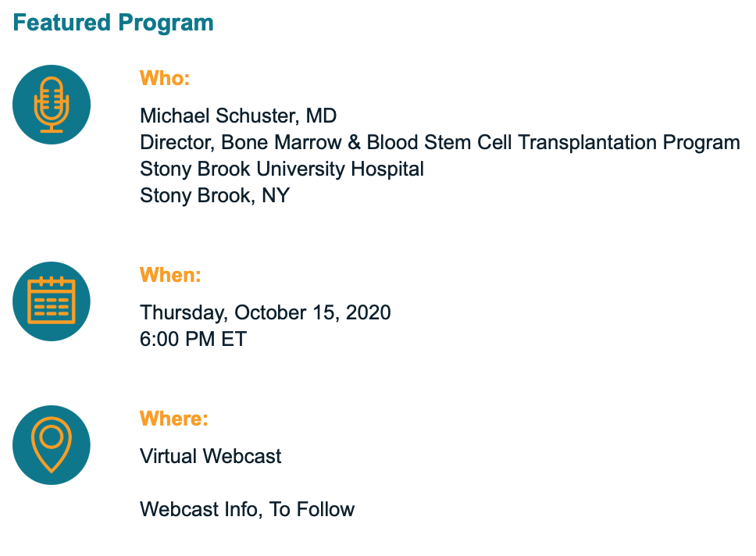The image size is (756, 556).
Task: Click Webcast Info, To Follow text
Action: (248, 509)
